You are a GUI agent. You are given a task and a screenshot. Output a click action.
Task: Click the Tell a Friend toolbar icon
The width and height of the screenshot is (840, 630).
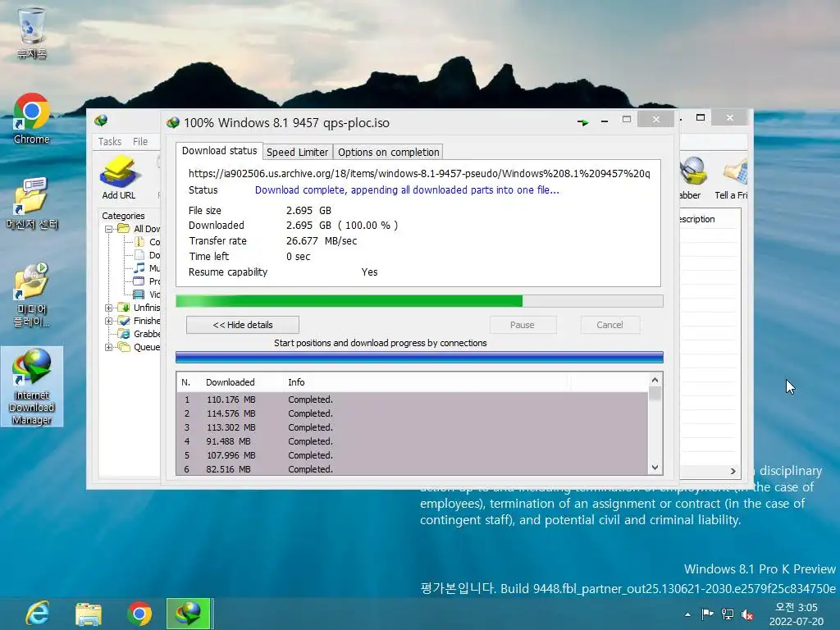(732, 178)
